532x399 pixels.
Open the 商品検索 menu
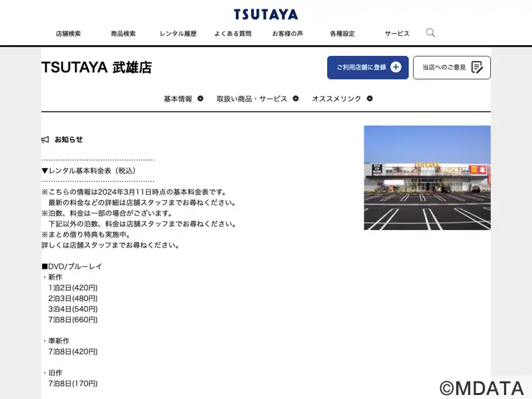click(x=123, y=34)
